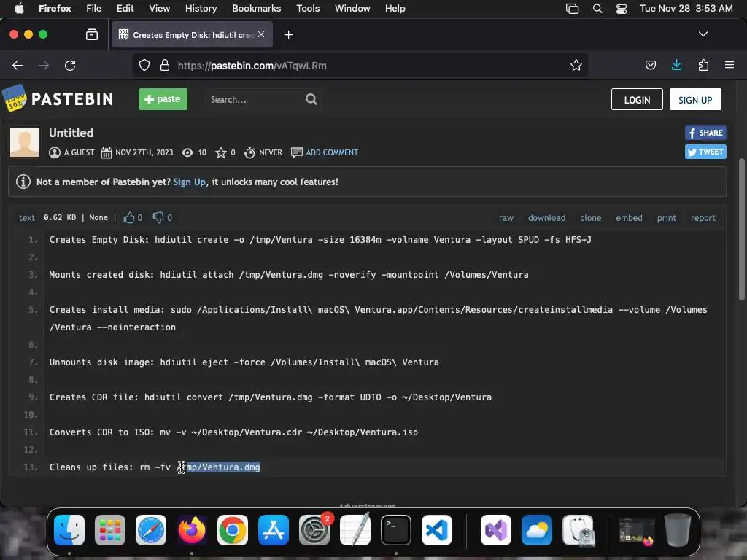Image resolution: width=747 pixels, height=560 pixels.
Task: Click the site security padlock icon
Action: (165, 65)
